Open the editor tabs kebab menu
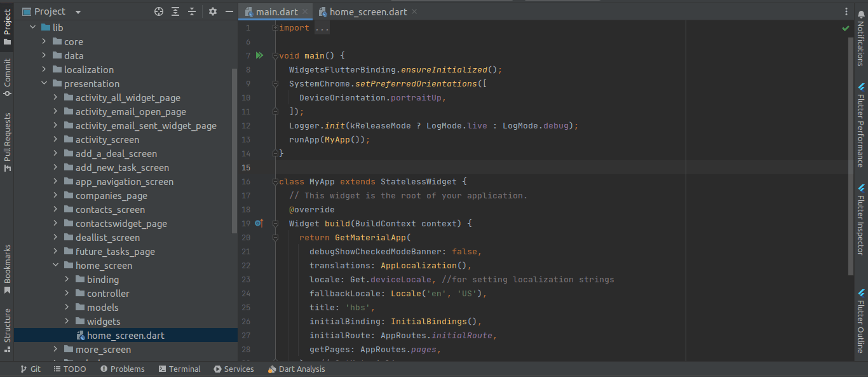Viewport: 868px width, 377px height. click(846, 11)
